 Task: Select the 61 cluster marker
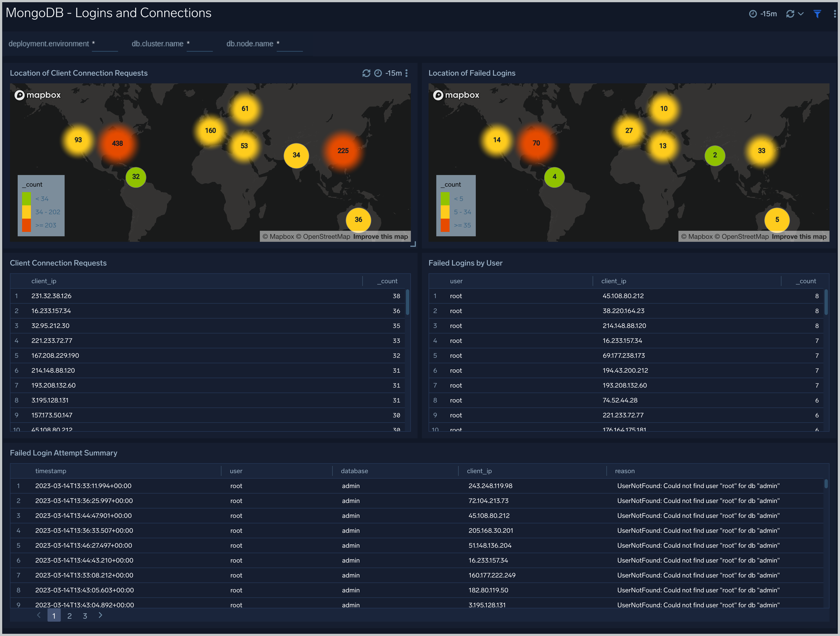[245, 109]
